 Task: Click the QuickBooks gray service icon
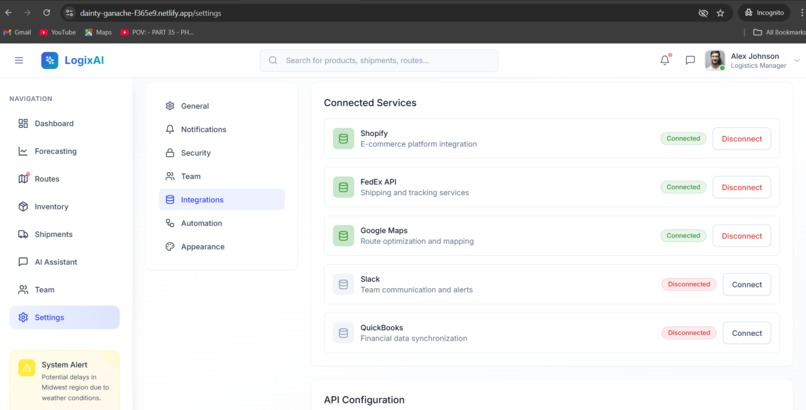343,333
